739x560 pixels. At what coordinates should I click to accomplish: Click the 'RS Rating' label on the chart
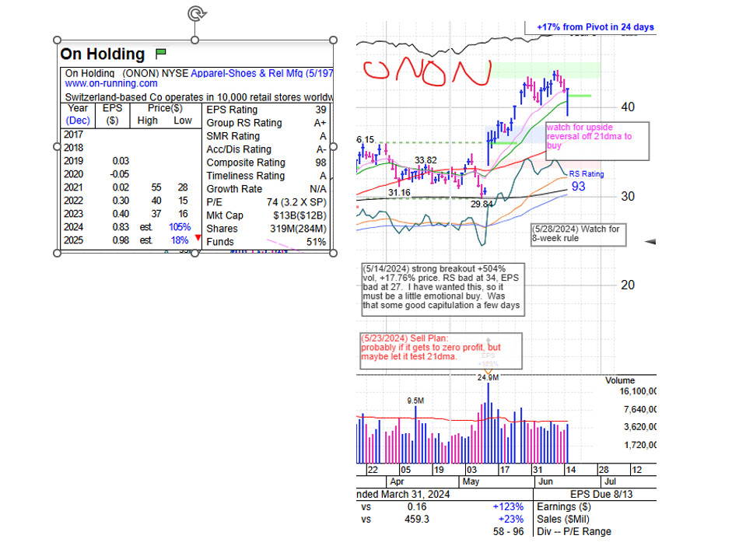[587, 174]
